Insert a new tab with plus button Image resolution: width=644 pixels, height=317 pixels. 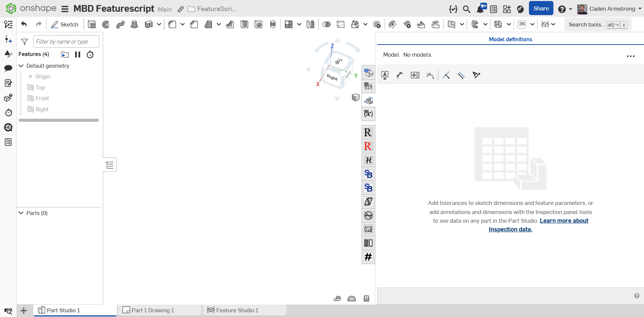tap(24, 311)
